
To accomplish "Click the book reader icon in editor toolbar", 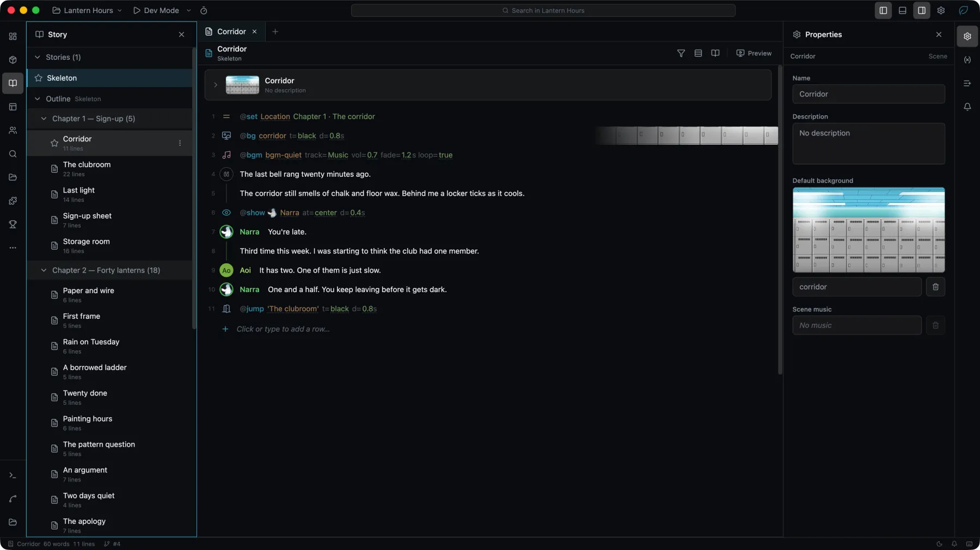I will click(x=715, y=53).
